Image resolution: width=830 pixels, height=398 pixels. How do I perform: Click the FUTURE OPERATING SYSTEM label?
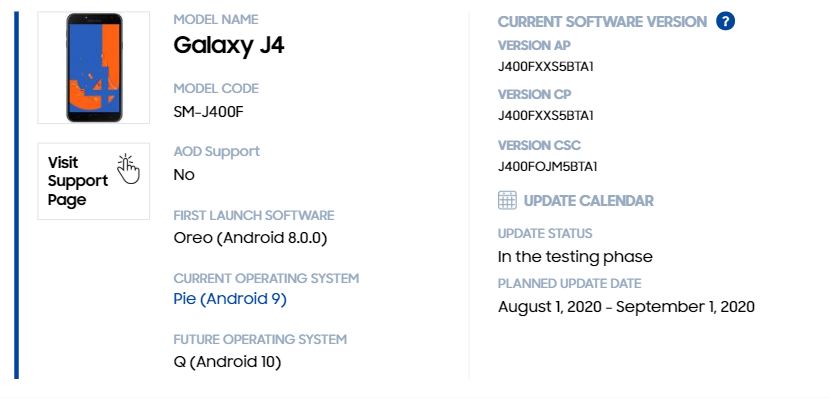coord(260,339)
